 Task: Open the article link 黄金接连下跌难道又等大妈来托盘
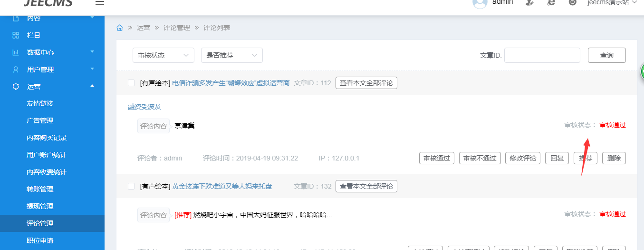click(222, 186)
